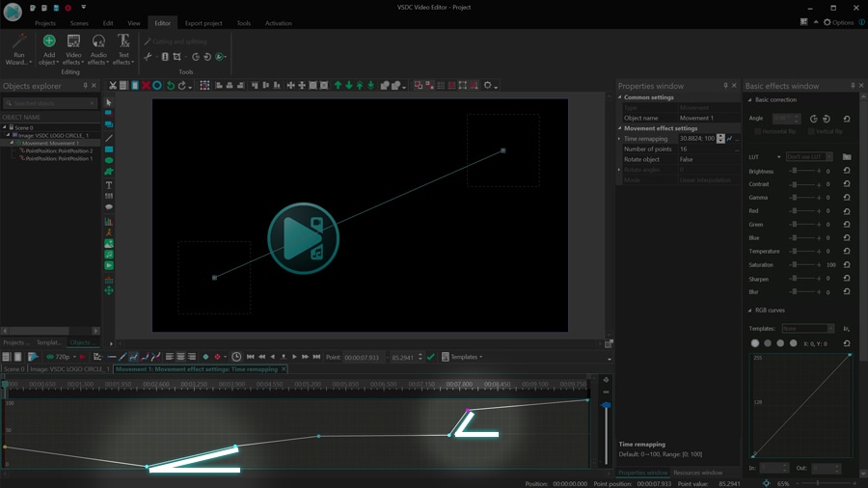868x488 pixels.
Task: Collapse the Basic correction section
Action: [750, 100]
